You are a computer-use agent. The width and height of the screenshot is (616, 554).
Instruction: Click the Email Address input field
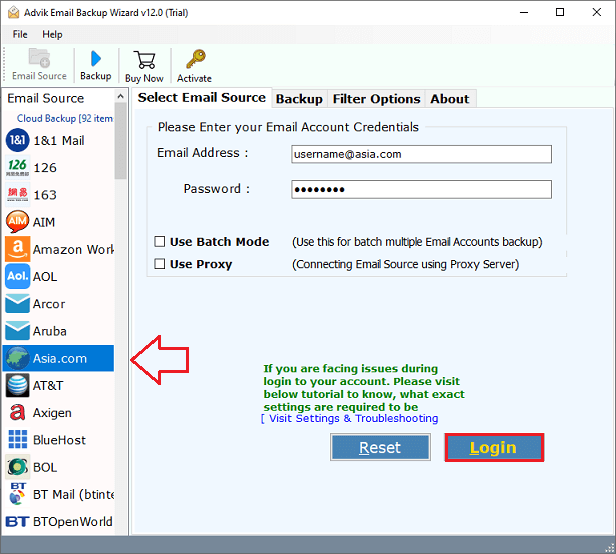(x=421, y=154)
